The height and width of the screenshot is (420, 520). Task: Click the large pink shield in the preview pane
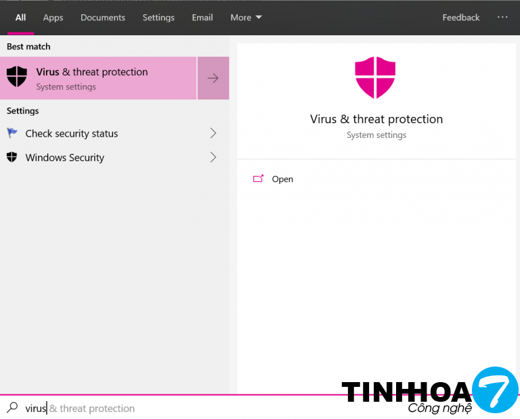point(375,78)
